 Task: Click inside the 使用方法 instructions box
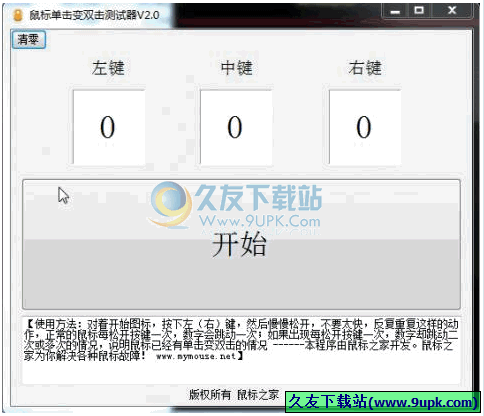[241, 351]
